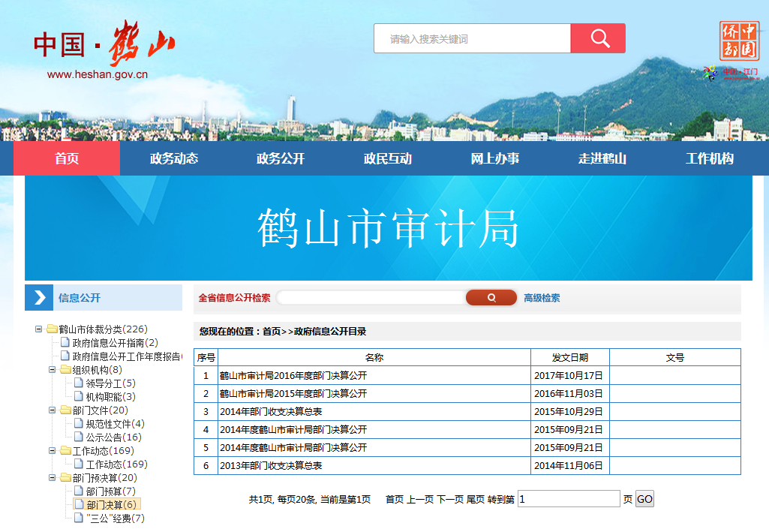769x532 pixels.
Task: Go to the 走进鹤山 menu item
Action: click(x=602, y=158)
